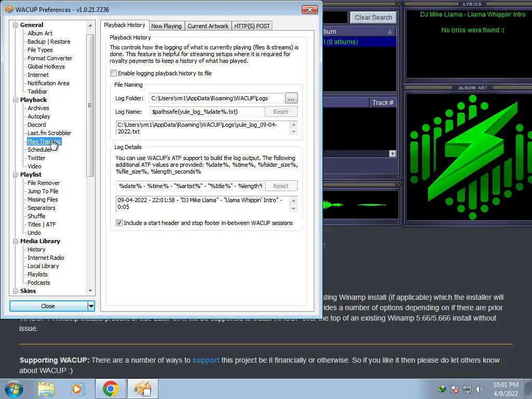Select Taskbar preferences item
The image size is (532, 399).
tap(37, 91)
